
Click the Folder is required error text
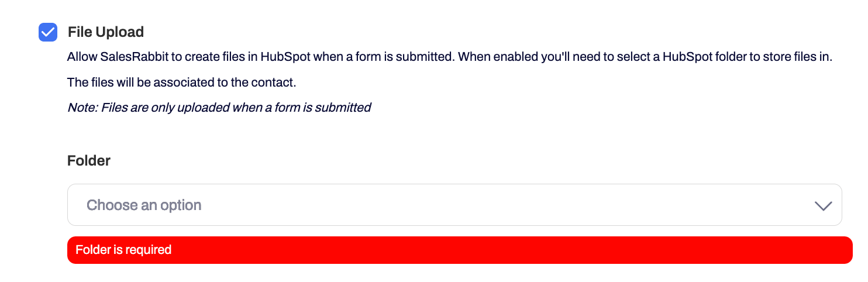123,250
